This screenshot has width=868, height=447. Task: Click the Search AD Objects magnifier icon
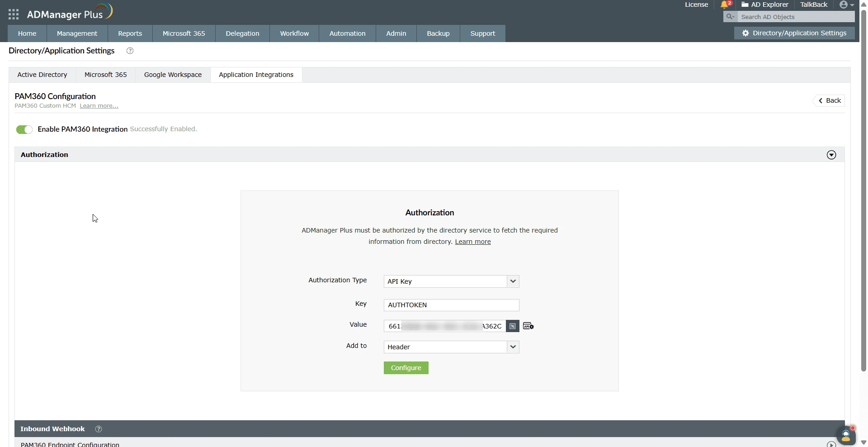[x=730, y=17]
